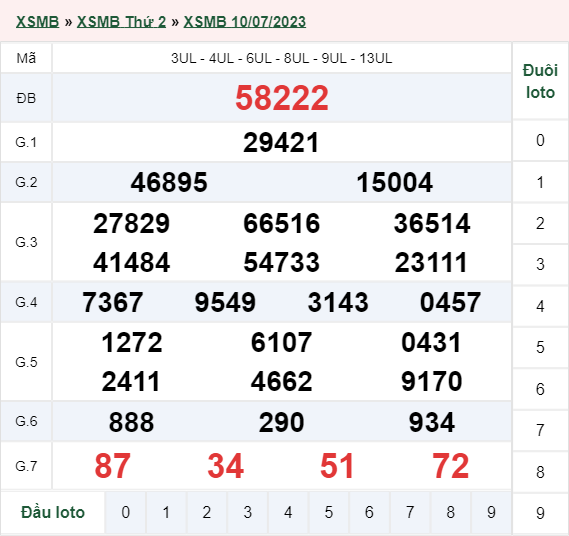Click G.3 number 27829
569x536 pixels.
click(x=131, y=223)
